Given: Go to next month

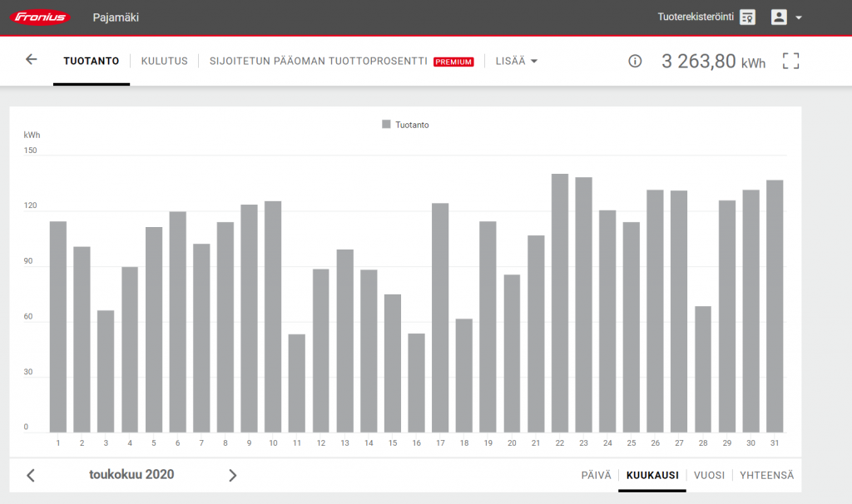Looking at the screenshot, I should [x=232, y=476].
